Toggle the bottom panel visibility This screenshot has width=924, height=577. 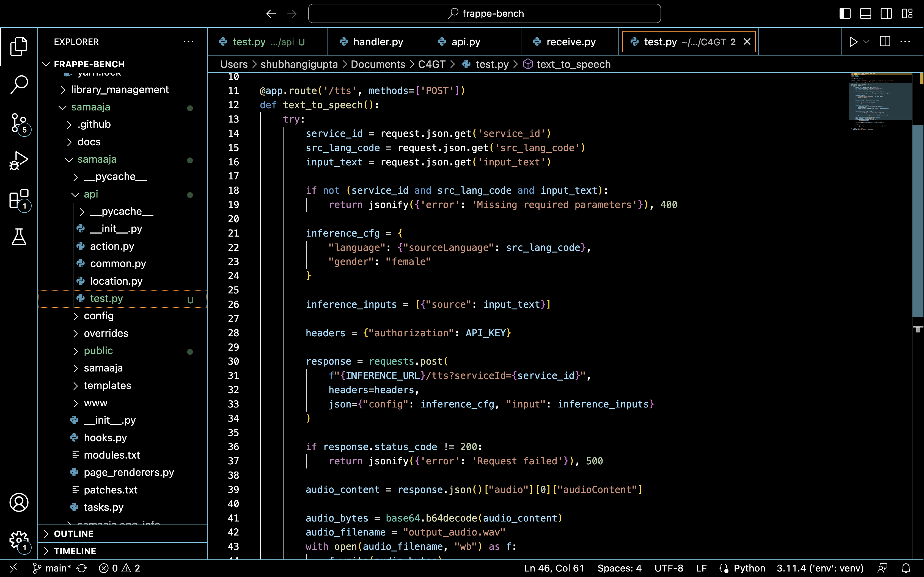pyautogui.click(x=865, y=13)
